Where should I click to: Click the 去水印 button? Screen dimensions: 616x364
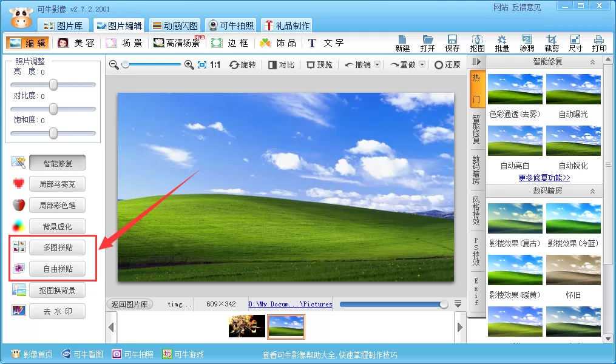coord(58,311)
